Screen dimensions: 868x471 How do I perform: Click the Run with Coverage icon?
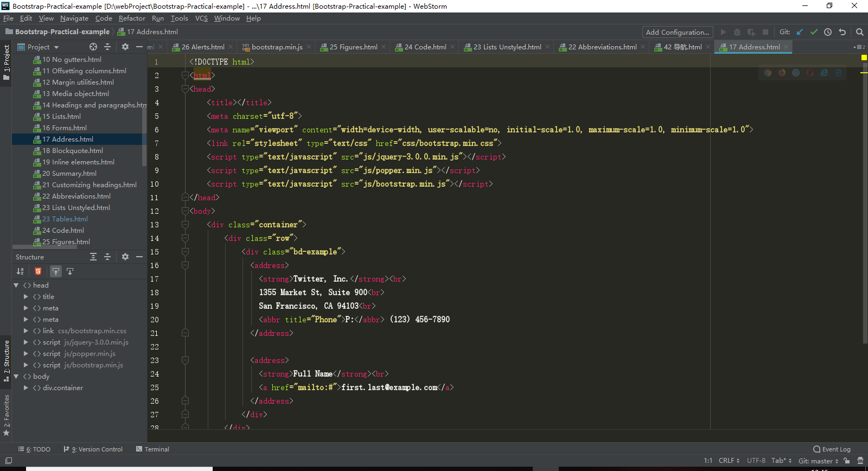point(751,32)
